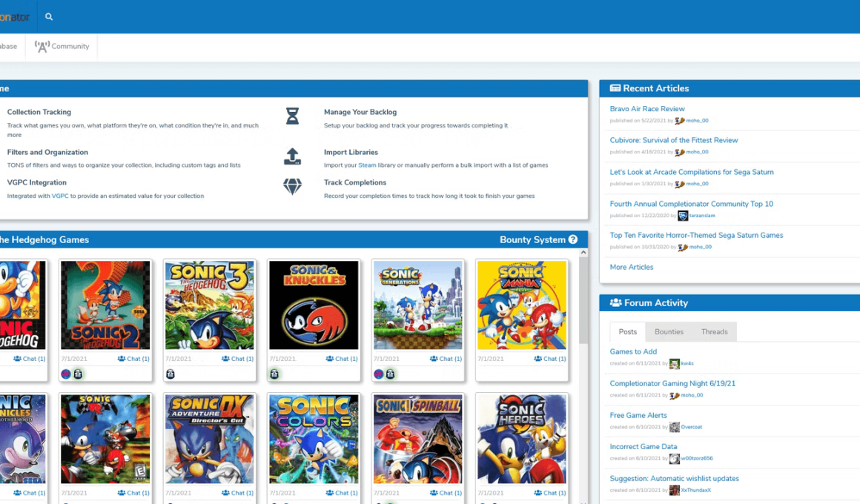
Task: Open the Sonic & Knuckles cover
Action: pyautogui.click(x=314, y=305)
